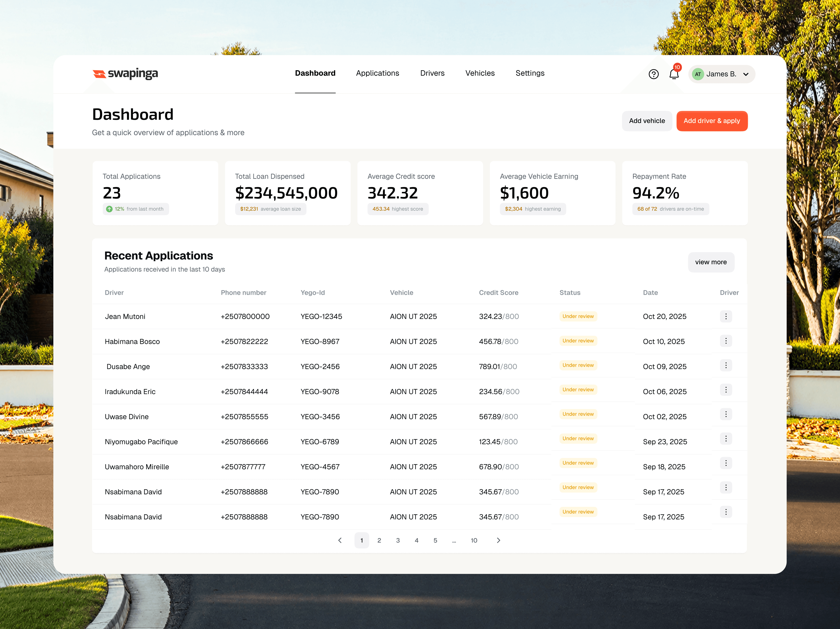
Task: Open the Vehicles tab
Action: click(x=480, y=73)
